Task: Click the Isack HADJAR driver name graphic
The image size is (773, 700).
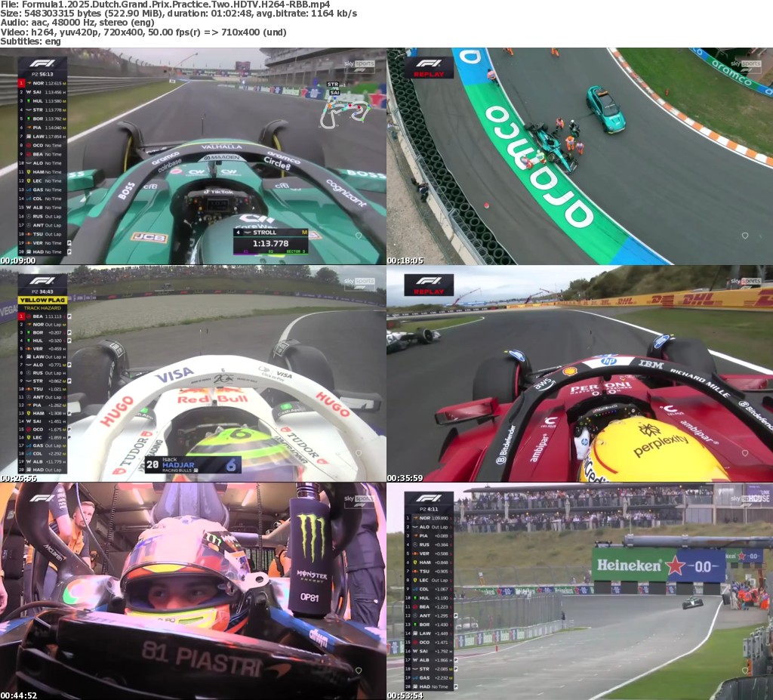Action: point(193,464)
